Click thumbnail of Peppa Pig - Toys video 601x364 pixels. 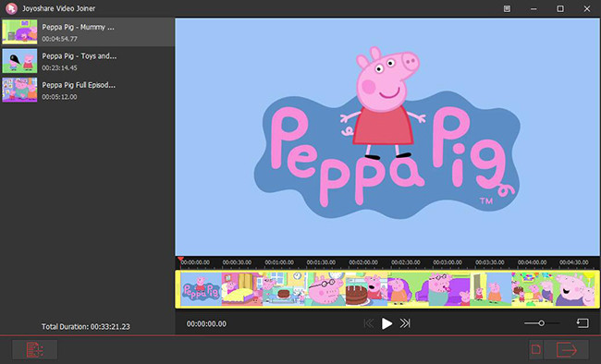(19, 61)
